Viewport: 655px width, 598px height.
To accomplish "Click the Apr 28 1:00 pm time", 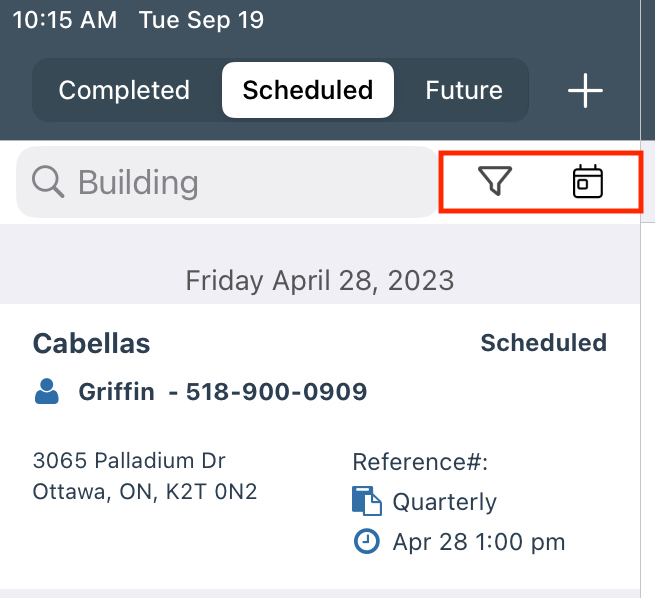I will (x=478, y=542).
